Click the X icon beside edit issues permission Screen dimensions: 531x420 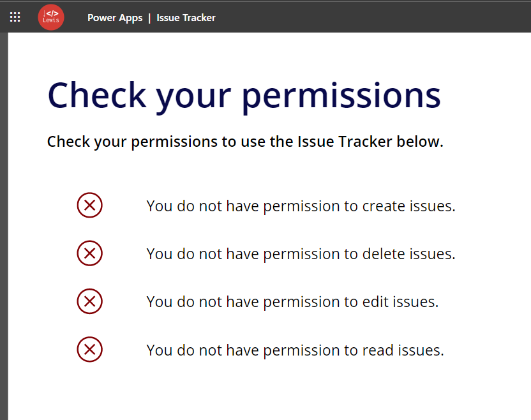[89, 301]
